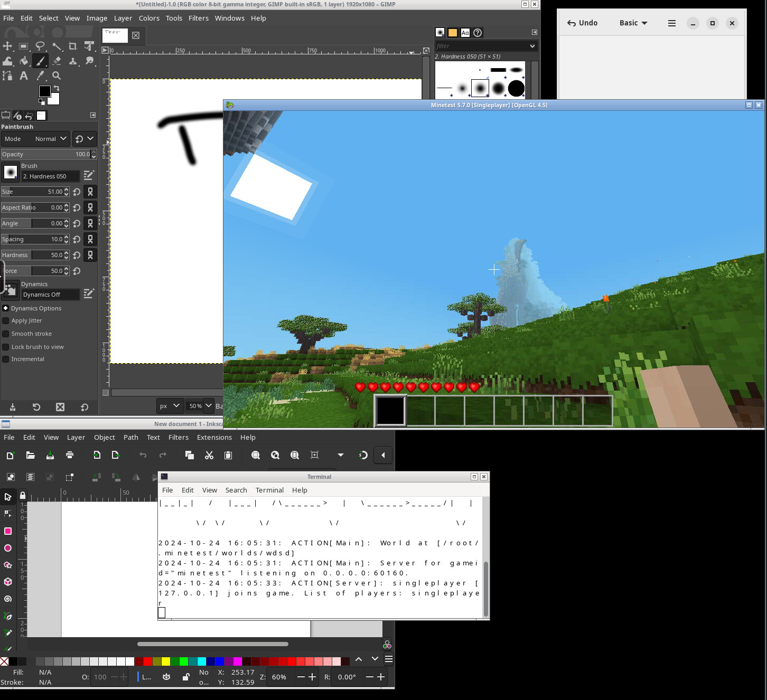Select the Zoom magnifier tool in GIMP
Image resolution: width=767 pixels, height=700 pixels.
[x=57, y=75]
